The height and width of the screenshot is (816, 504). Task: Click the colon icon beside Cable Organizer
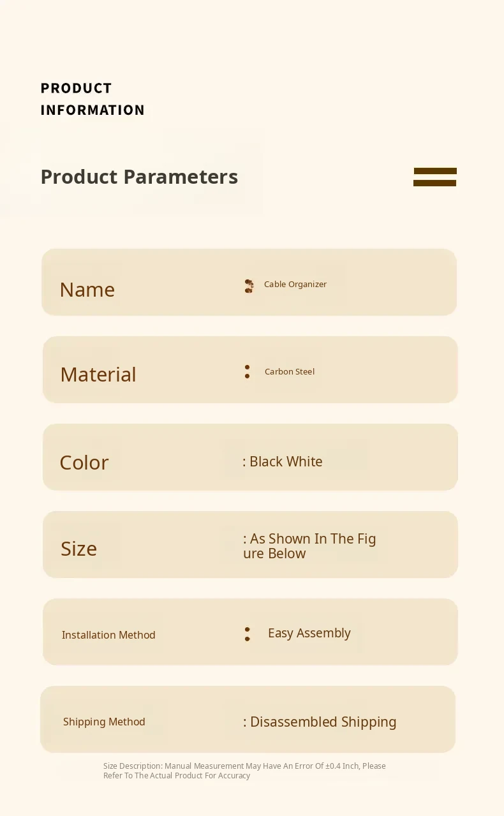[249, 286]
